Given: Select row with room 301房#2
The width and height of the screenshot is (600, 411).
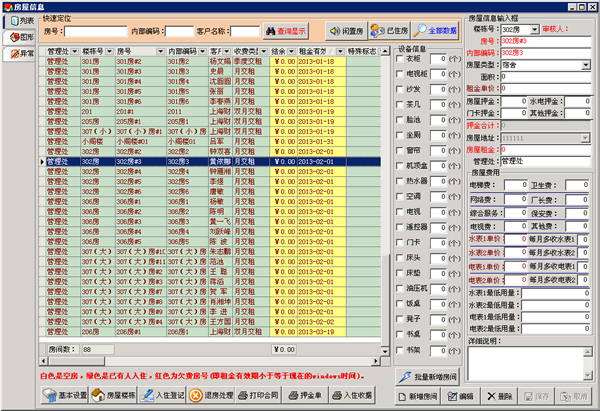Looking at the screenshot, I should tap(210, 62).
